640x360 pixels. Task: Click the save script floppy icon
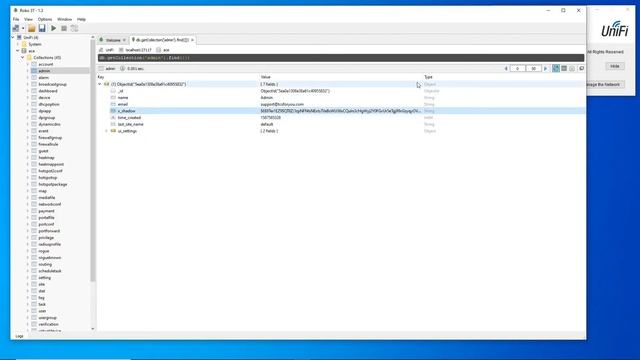pyautogui.click(x=42, y=28)
